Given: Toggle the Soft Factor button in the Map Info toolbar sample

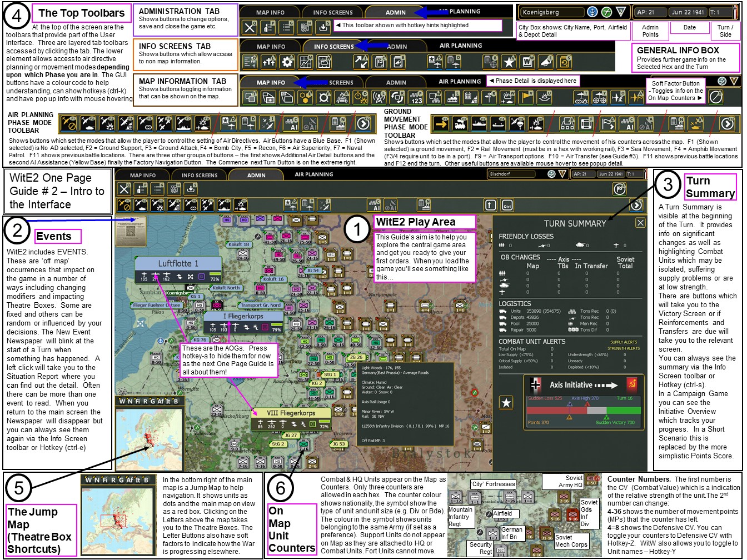Looking at the screenshot, I should (x=716, y=97).
